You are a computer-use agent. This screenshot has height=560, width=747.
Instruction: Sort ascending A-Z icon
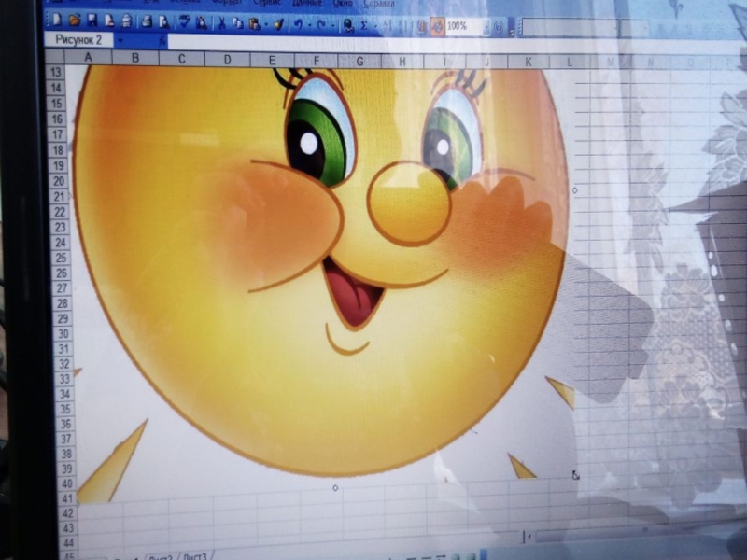[387, 26]
